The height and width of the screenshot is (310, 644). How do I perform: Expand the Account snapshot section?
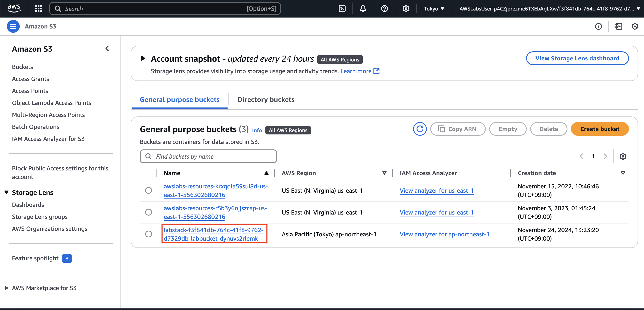click(143, 58)
